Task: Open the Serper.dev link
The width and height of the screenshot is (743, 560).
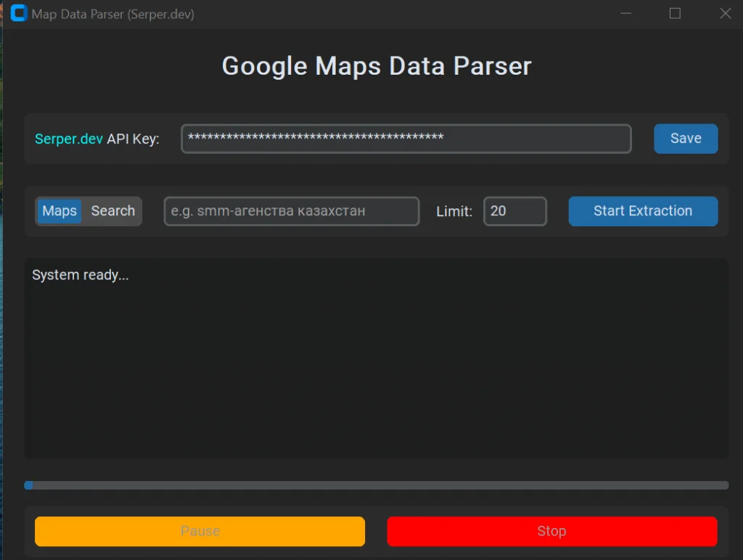Action: pyautogui.click(x=69, y=139)
